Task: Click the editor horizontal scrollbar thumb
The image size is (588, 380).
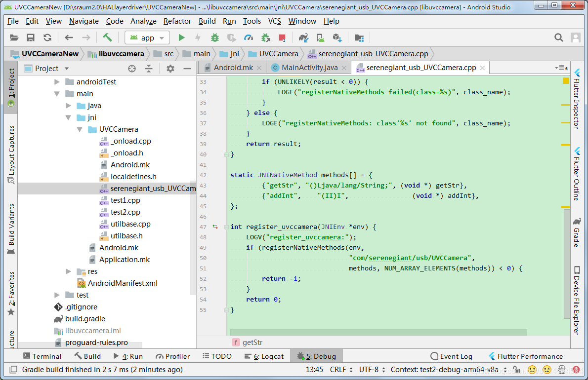Action: click(x=378, y=333)
